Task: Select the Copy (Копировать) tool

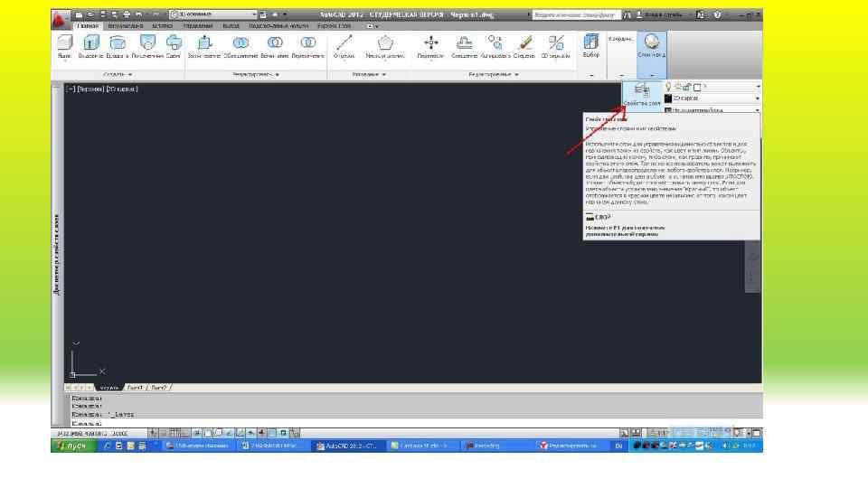Action: [x=495, y=46]
